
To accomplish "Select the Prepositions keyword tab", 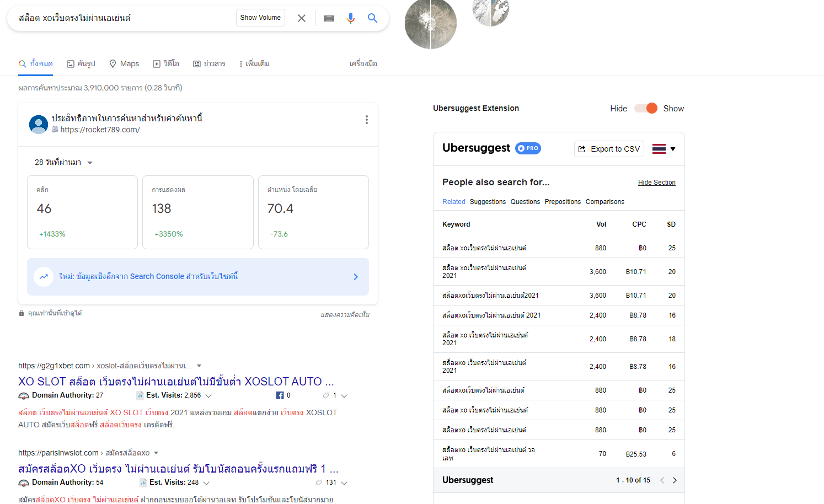I will pyautogui.click(x=563, y=202).
